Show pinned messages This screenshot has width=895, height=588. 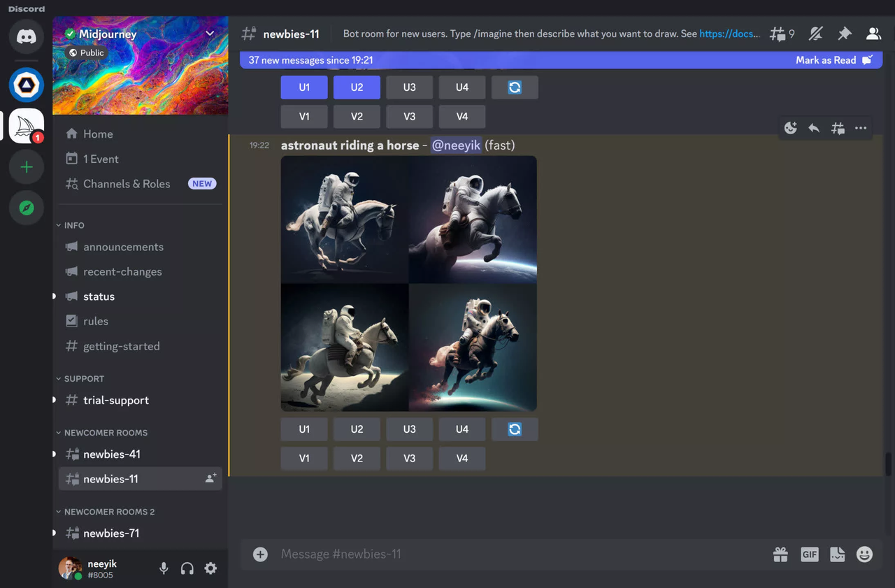point(845,33)
